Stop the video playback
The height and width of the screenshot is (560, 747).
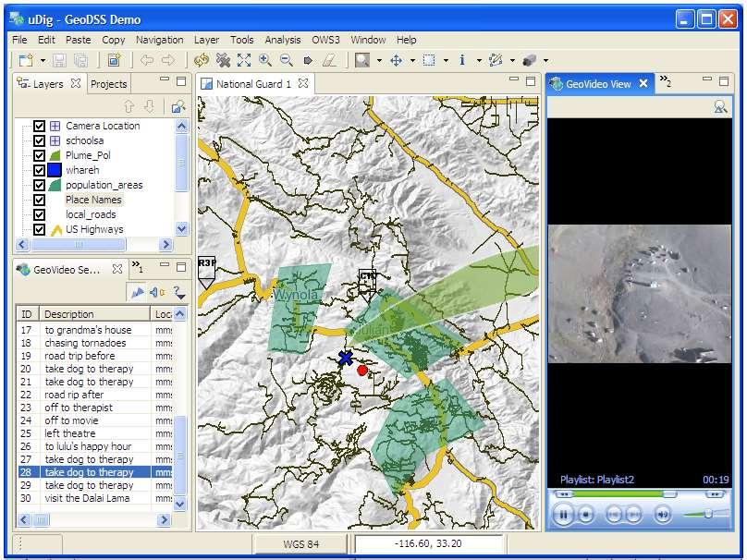(x=586, y=515)
